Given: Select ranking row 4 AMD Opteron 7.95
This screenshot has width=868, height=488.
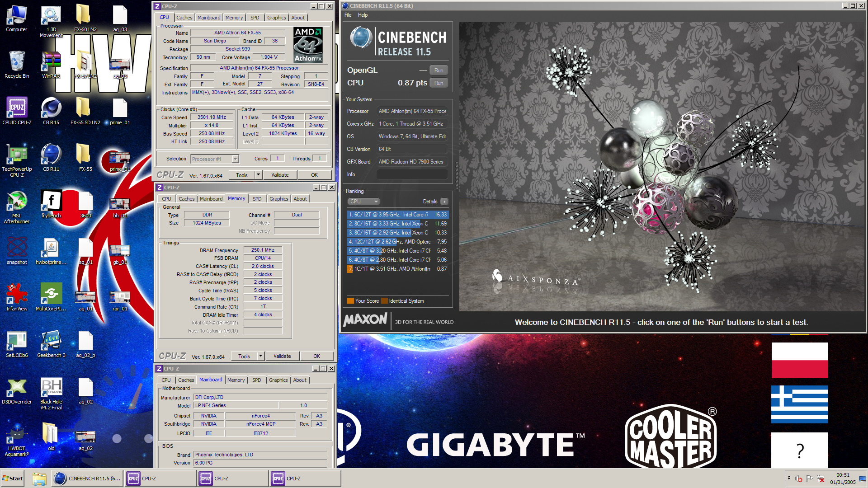Looking at the screenshot, I should point(398,242).
